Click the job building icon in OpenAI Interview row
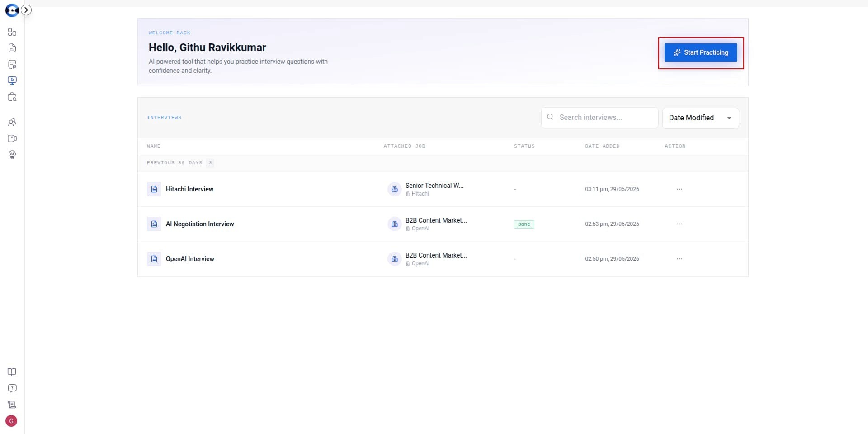 [395, 259]
